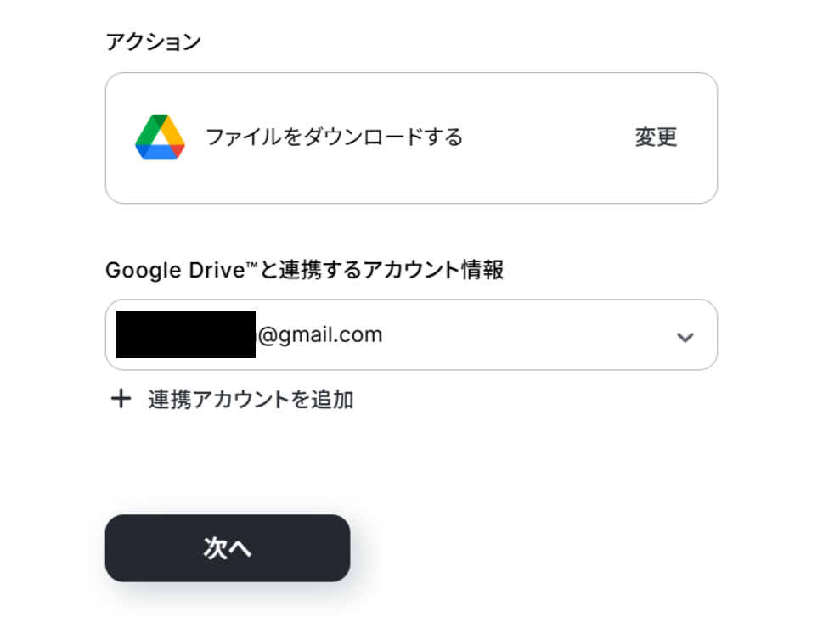The height and width of the screenshot is (617, 840).
Task: Click the down chevron in the account field
Action: [x=685, y=336]
